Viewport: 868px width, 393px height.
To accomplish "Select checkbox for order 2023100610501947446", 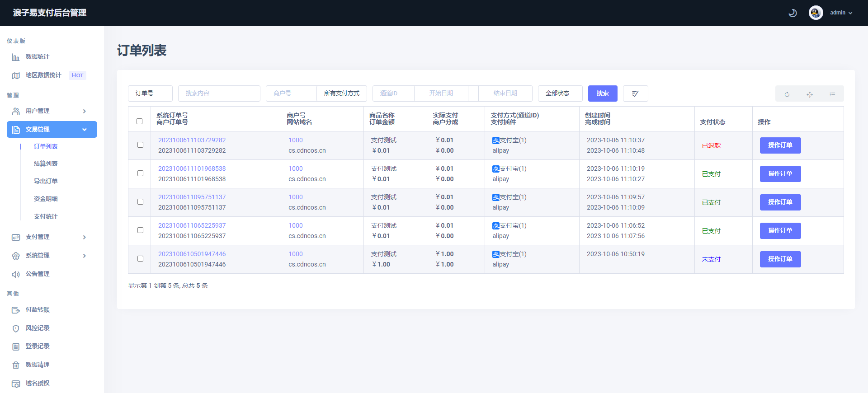I will (140, 259).
